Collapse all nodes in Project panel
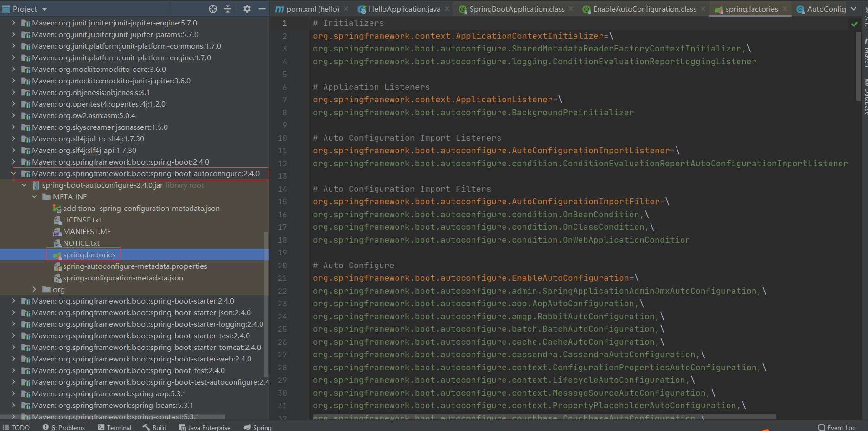868x431 pixels. 228,9
